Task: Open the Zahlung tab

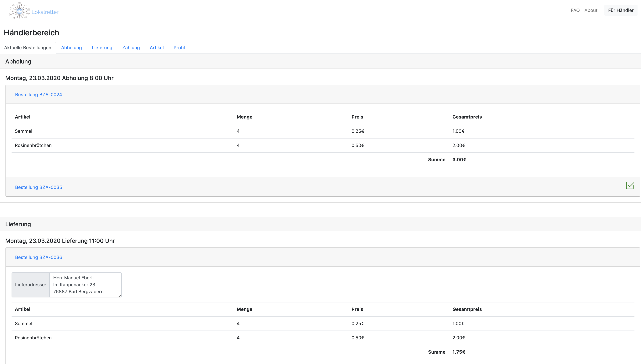Action: click(x=131, y=48)
